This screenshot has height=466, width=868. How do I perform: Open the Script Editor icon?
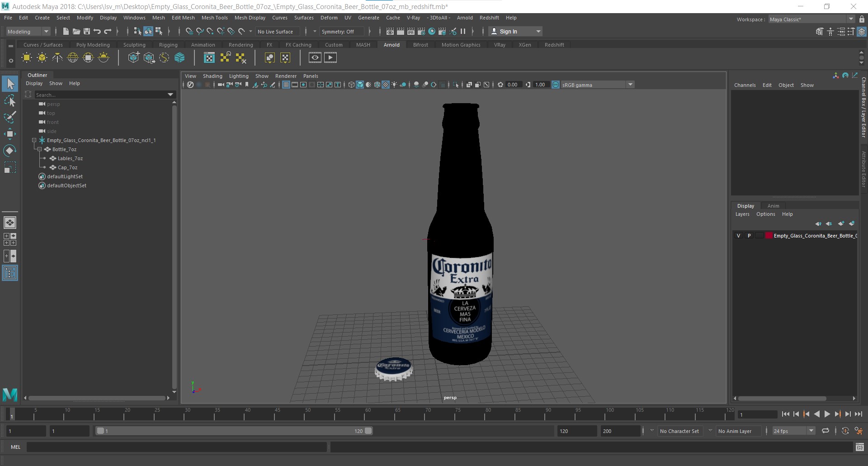860,447
